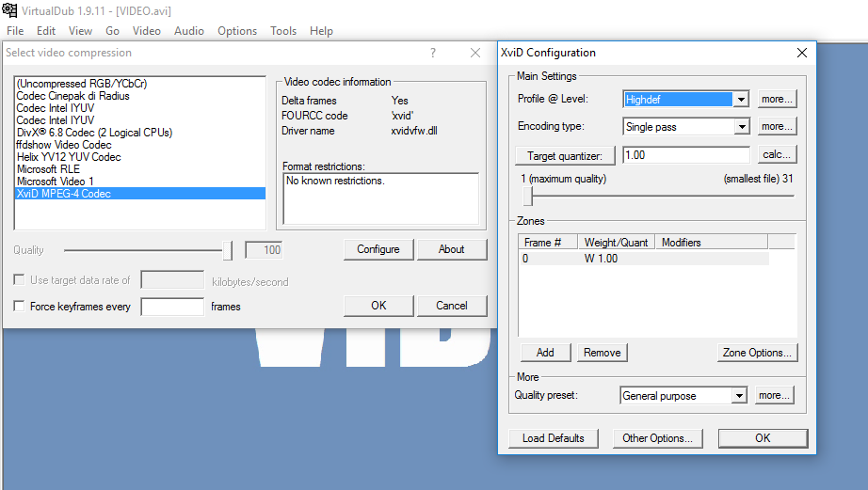Image resolution: width=868 pixels, height=490 pixels.
Task: Click the Load Defaults button
Action: [x=554, y=438]
